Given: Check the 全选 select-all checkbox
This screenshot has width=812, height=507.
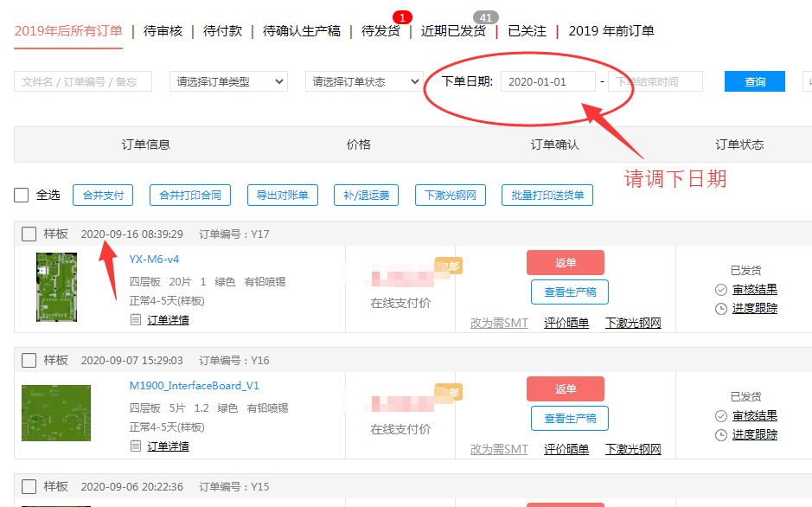Looking at the screenshot, I should (x=22, y=196).
